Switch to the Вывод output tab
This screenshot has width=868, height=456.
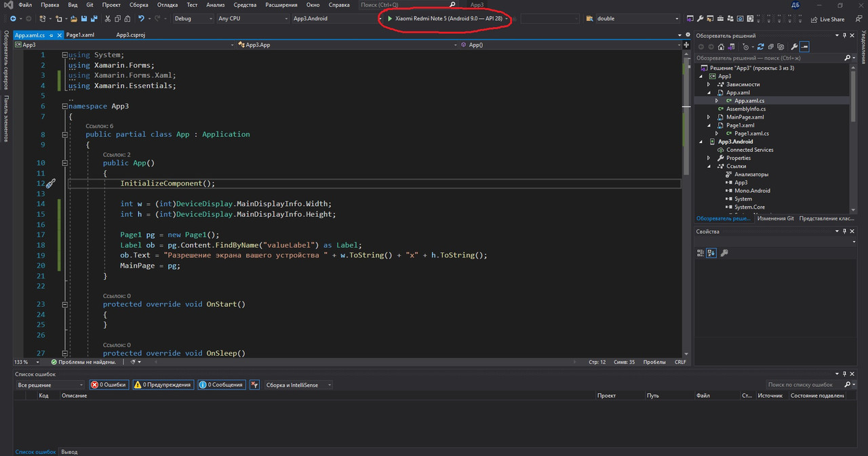tap(69, 451)
